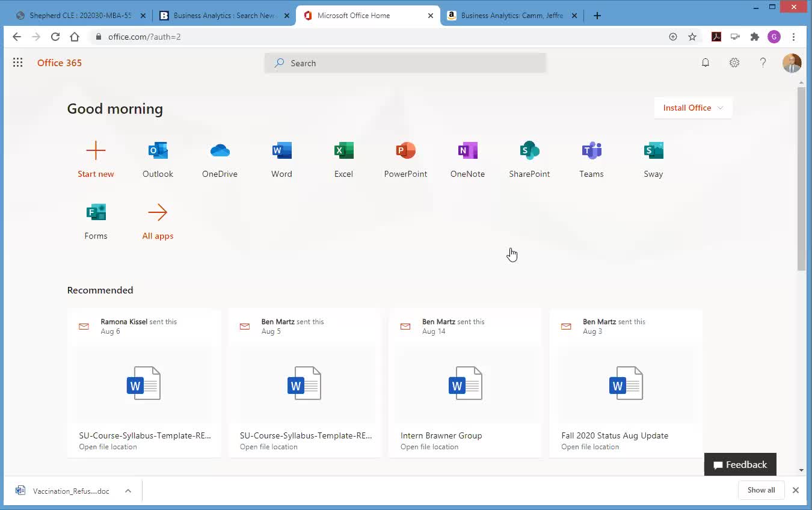Open the Outlook app icon
This screenshot has height=510, width=812.
(158, 150)
